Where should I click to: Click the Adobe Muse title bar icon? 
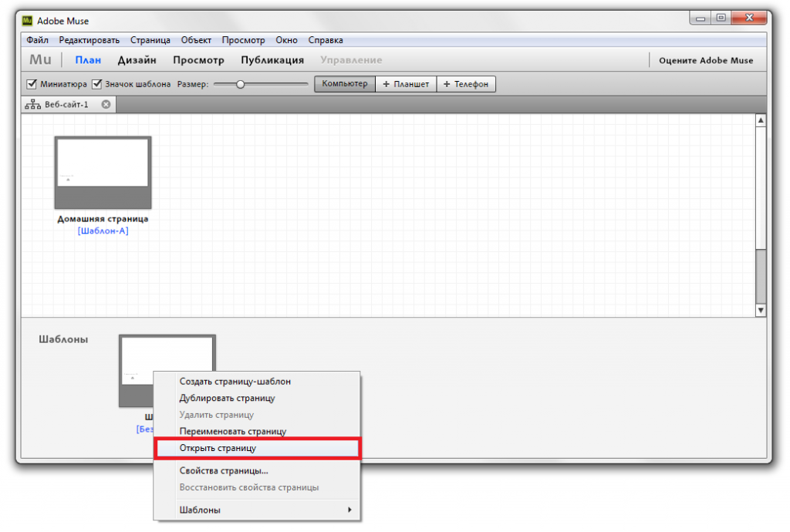[28, 21]
